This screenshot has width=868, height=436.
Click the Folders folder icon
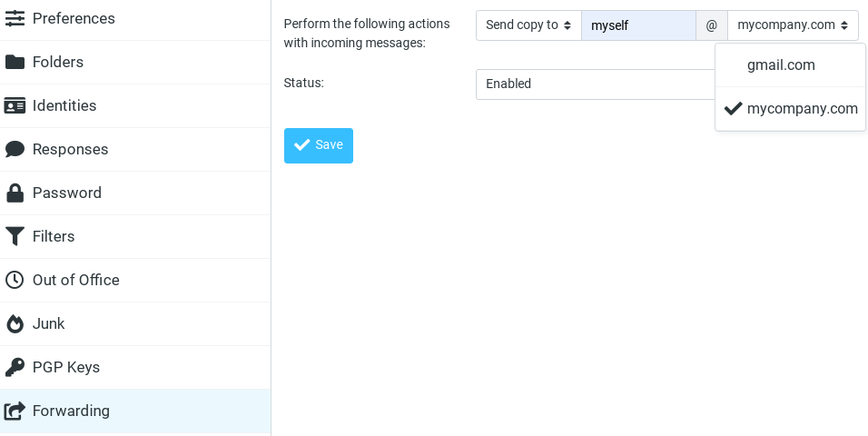[15, 62]
